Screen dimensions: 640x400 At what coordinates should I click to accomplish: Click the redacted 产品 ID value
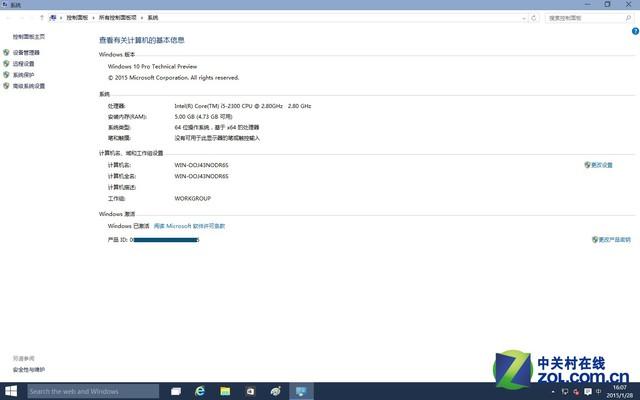click(164, 240)
